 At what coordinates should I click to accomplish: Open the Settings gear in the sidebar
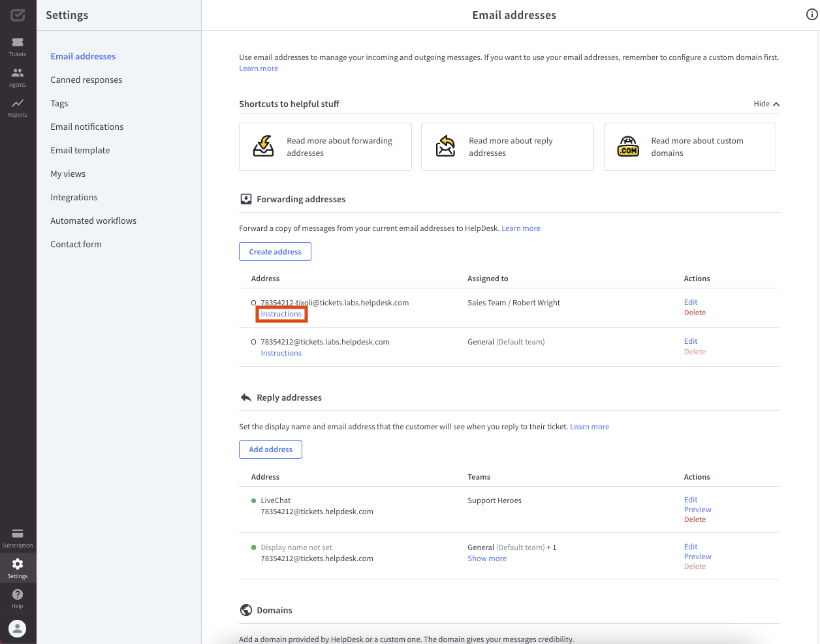(18, 567)
